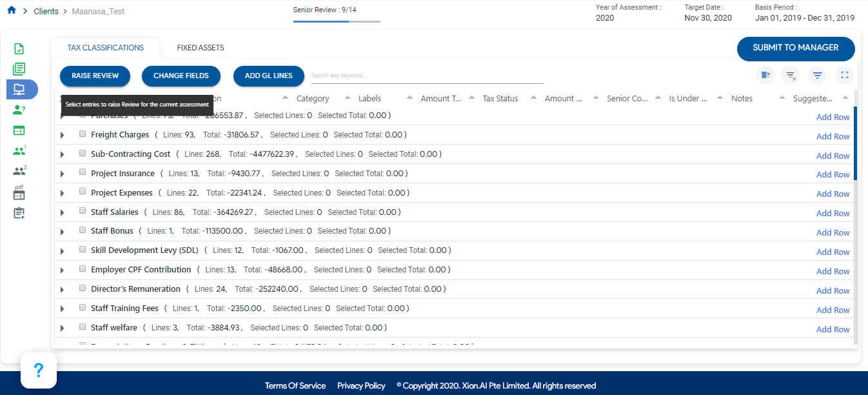The height and width of the screenshot is (395, 868).
Task: Click the home icon in breadcrumb
Action: point(11,11)
